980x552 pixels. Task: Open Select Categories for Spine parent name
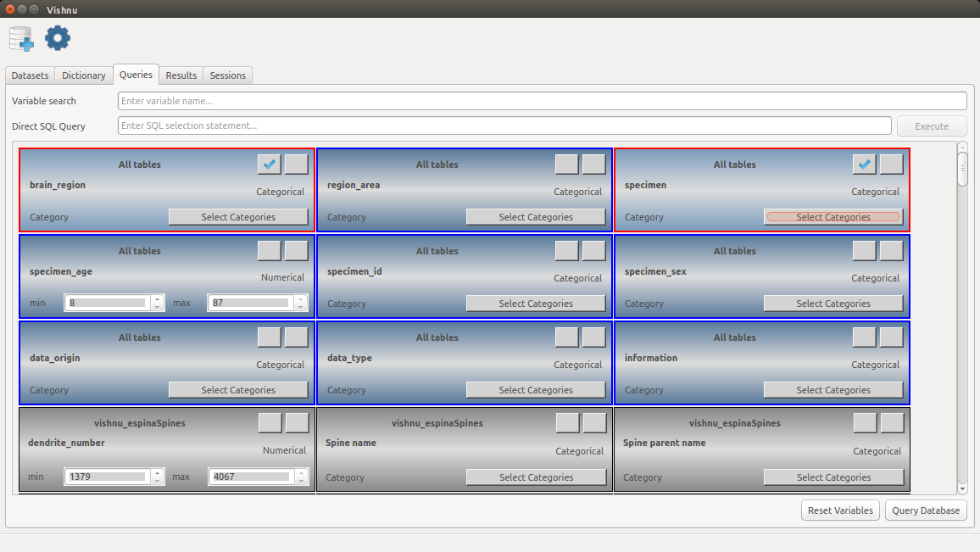click(x=833, y=477)
